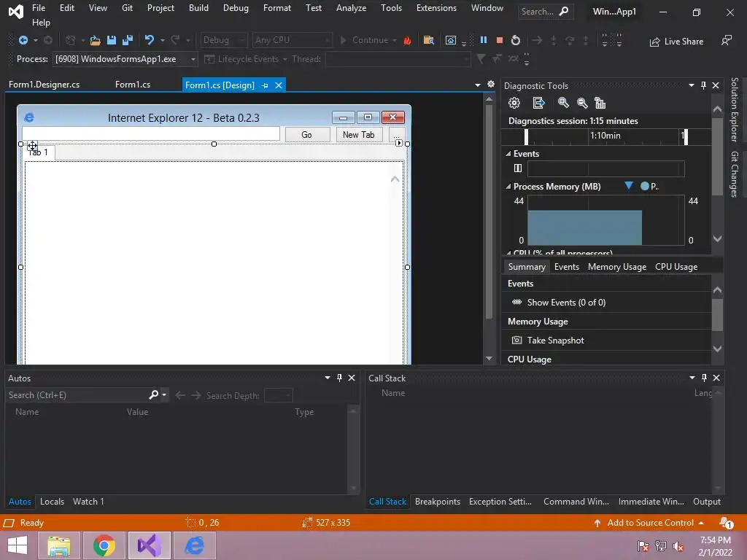The height and width of the screenshot is (560, 747).
Task: Click the diagnostics timeline ruler at 1:10min
Action: (605, 136)
